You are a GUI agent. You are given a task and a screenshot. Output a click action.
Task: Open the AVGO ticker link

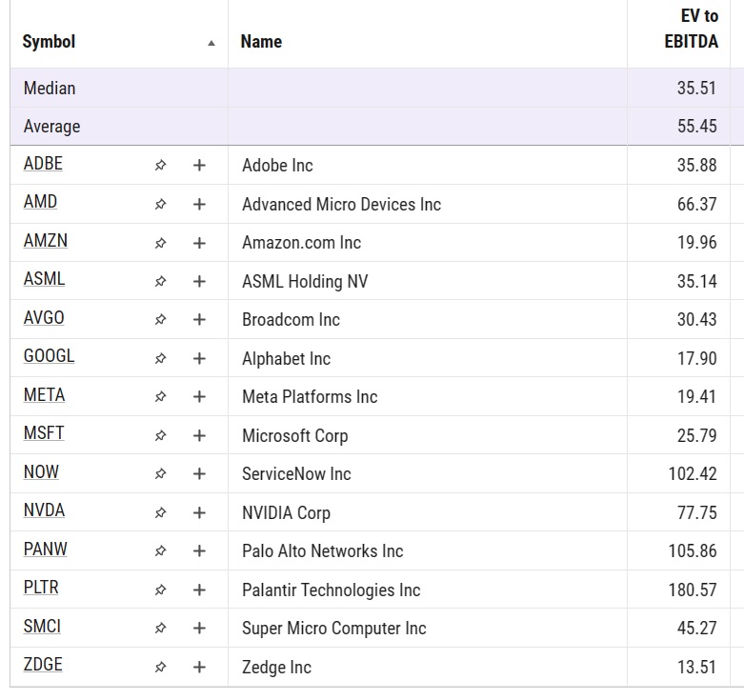44,318
